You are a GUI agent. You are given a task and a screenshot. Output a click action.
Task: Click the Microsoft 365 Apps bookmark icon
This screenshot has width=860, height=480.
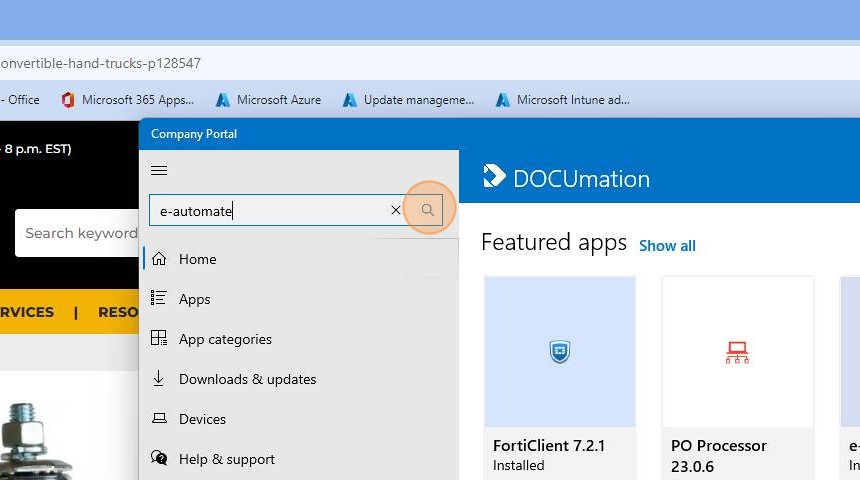[68, 100]
